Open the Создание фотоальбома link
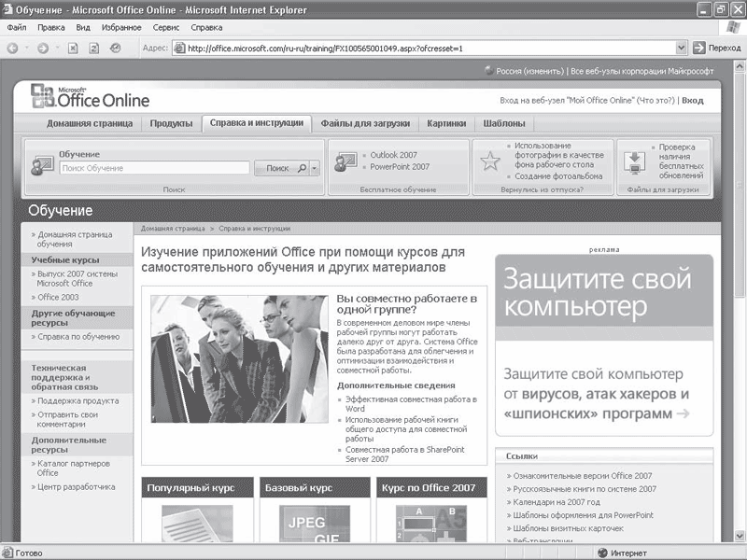The image size is (747, 560). click(558, 176)
